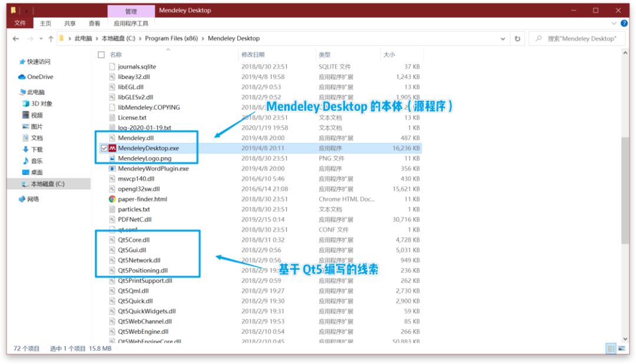Open OneDrive in the navigation pane

click(36, 77)
